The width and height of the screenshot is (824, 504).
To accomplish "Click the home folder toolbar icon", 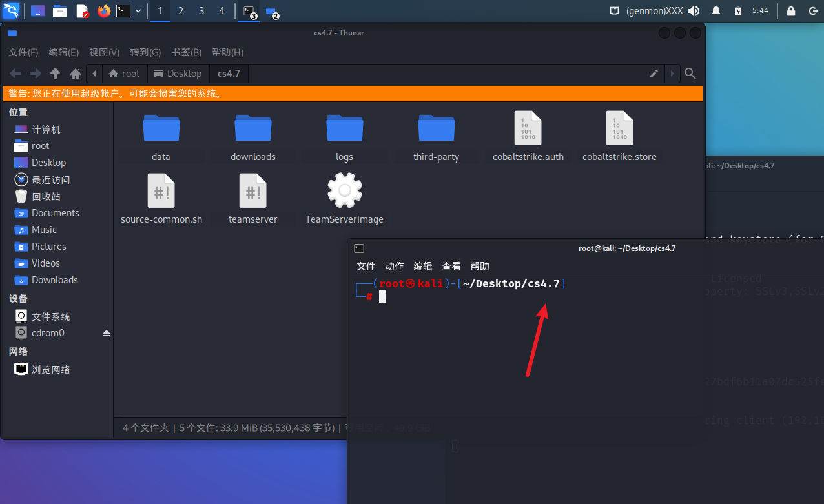I will point(76,74).
